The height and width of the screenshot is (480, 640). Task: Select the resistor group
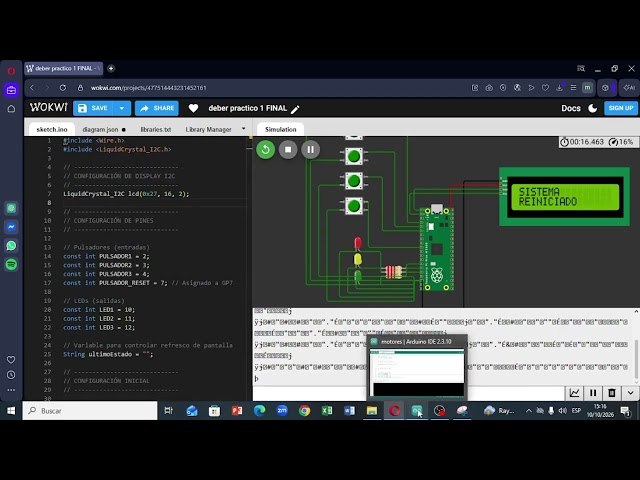click(x=393, y=272)
